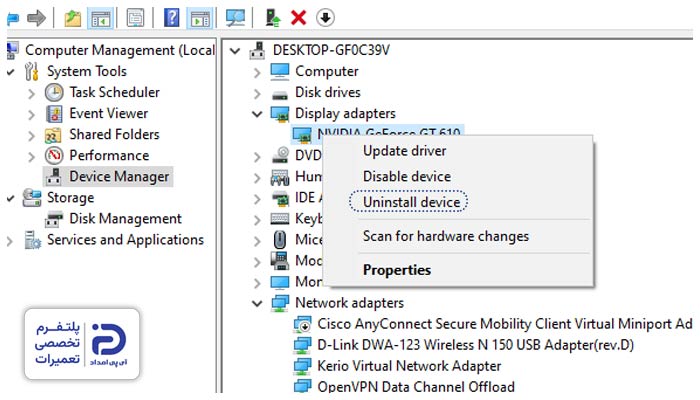The image size is (700, 400).
Task: Click the Forward arrow toolbar icon
Action: point(36,18)
